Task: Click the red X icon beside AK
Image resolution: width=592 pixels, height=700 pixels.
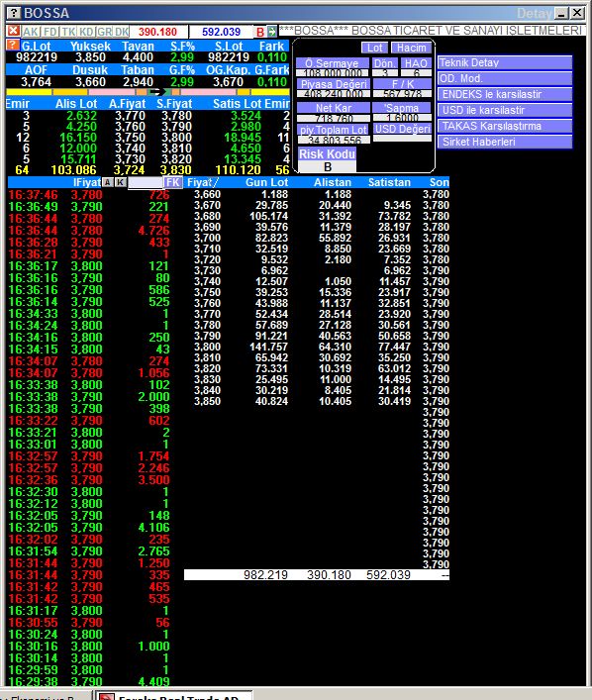Action: [13, 32]
